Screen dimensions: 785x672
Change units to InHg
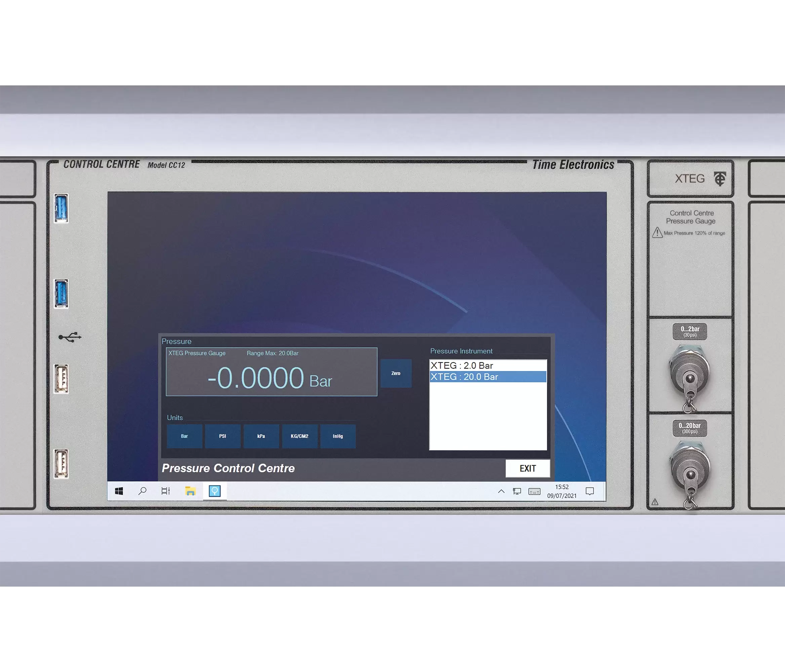(338, 436)
